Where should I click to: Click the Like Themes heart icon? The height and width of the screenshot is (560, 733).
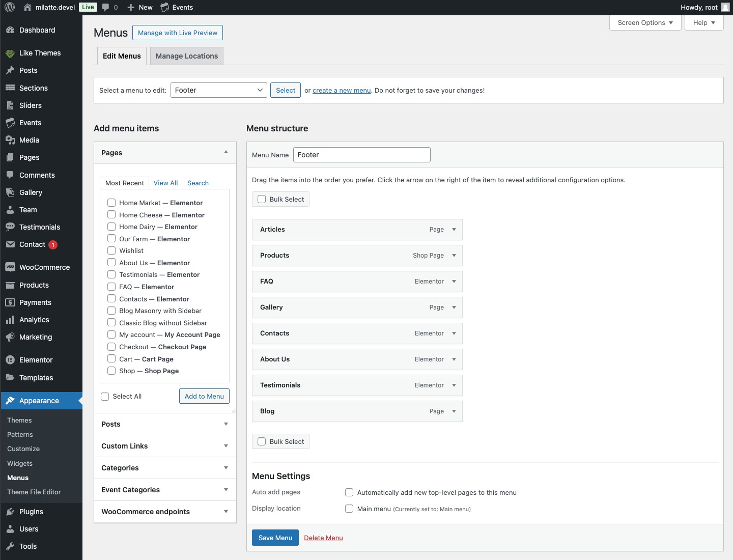[10, 53]
